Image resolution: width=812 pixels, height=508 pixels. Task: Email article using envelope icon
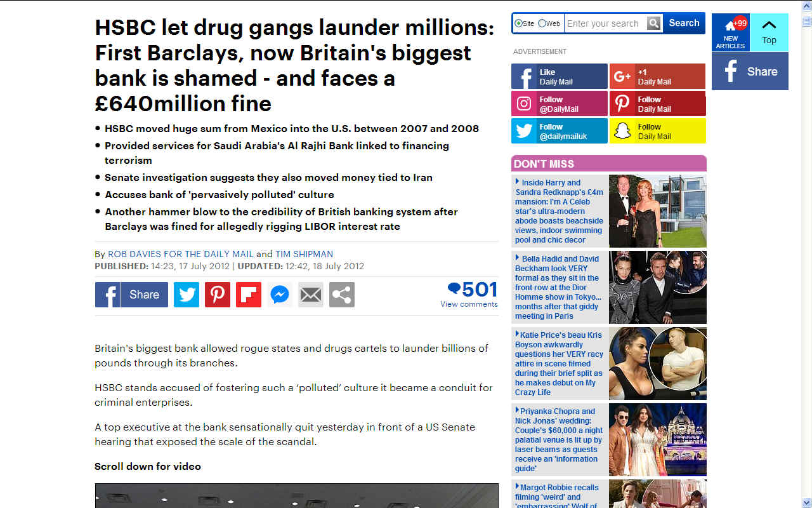(311, 295)
